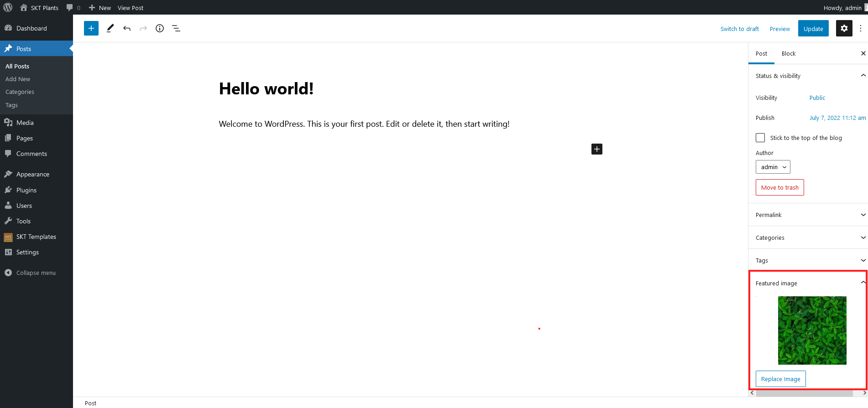Open Plugins in admin menu
Screen dimensions: 868x408
tap(37, 190)
